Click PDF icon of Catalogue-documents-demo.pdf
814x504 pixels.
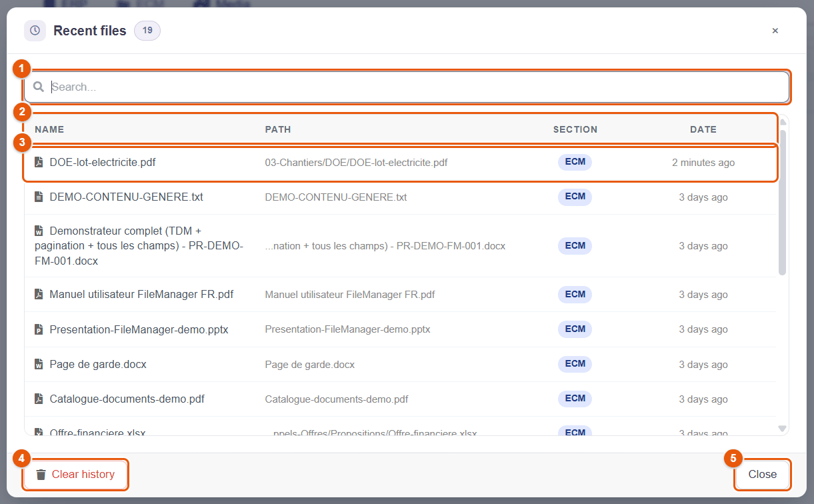pyautogui.click(x=39, y=399)
